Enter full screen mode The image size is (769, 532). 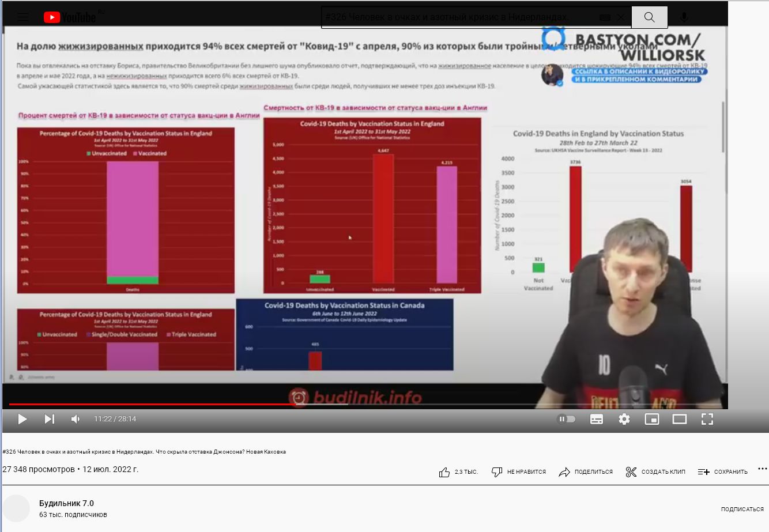click(x=707, y=419)
